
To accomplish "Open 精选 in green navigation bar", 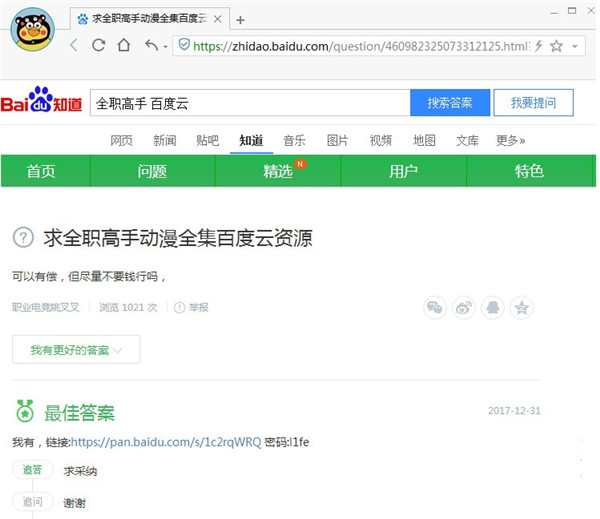I will (278, 171).
